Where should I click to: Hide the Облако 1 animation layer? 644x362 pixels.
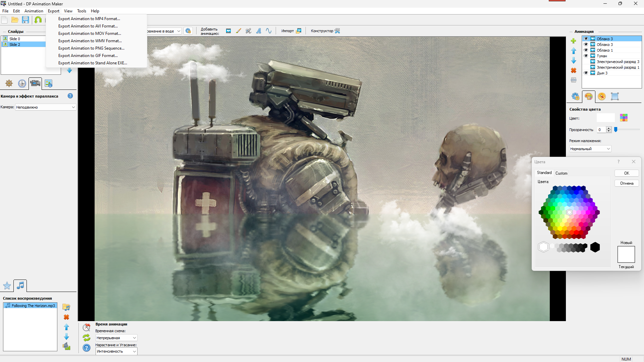(x=586, y=50)
